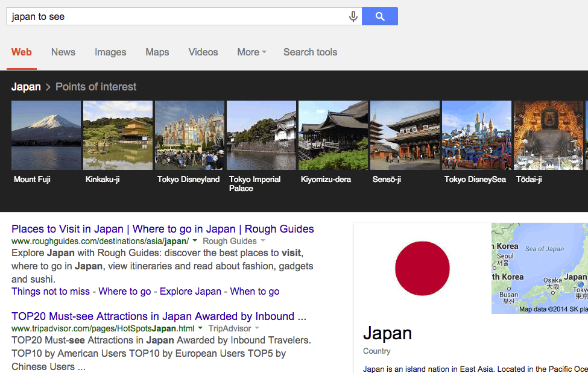
Task: Click the microphone voice search icon
Action: [353, 17]
